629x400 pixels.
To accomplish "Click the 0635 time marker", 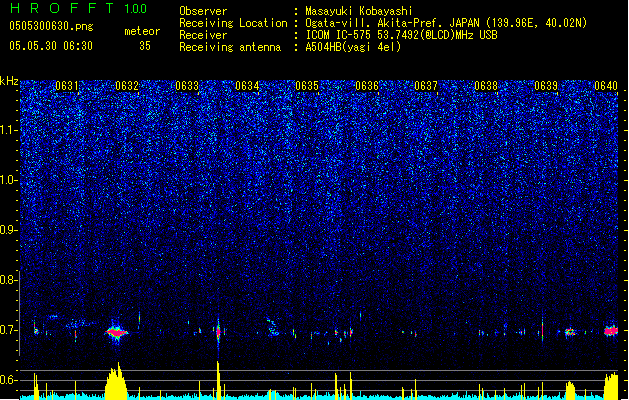I will point(307,86).
